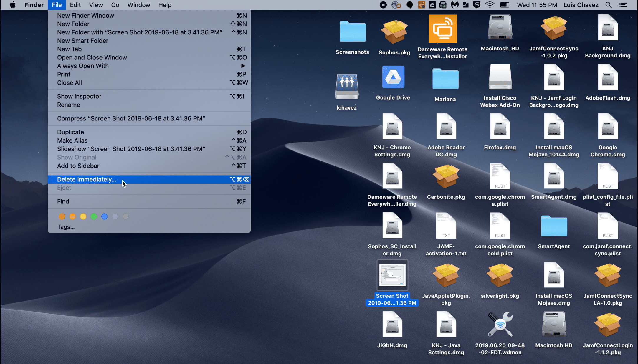This screenshot has height=364, width=638.
Task: Open Notification Center icon
Action: 622,5
